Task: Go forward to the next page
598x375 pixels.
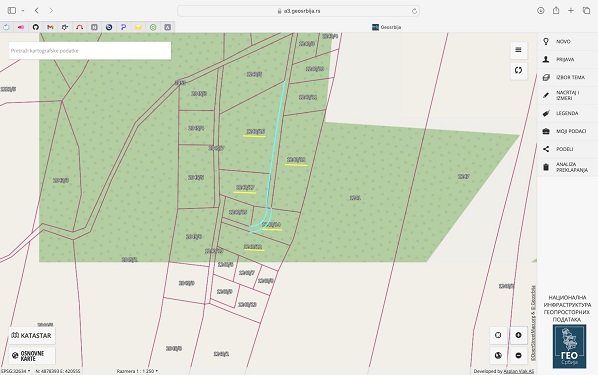Action: click(x=51, y=11)
